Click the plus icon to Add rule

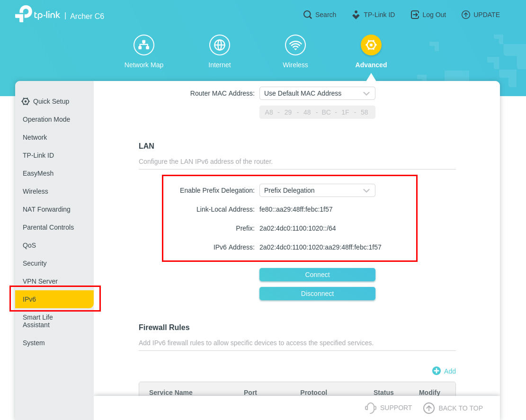point(437,371)
